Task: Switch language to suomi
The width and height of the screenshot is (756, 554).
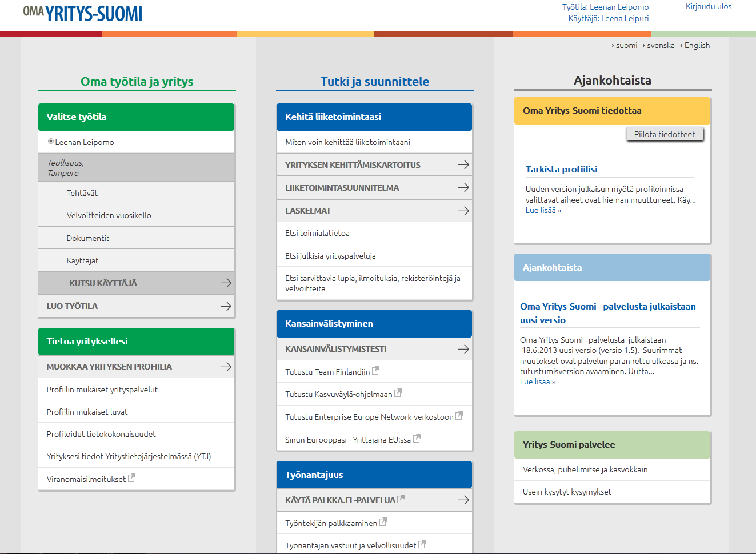Action: (x=626, y=45)
